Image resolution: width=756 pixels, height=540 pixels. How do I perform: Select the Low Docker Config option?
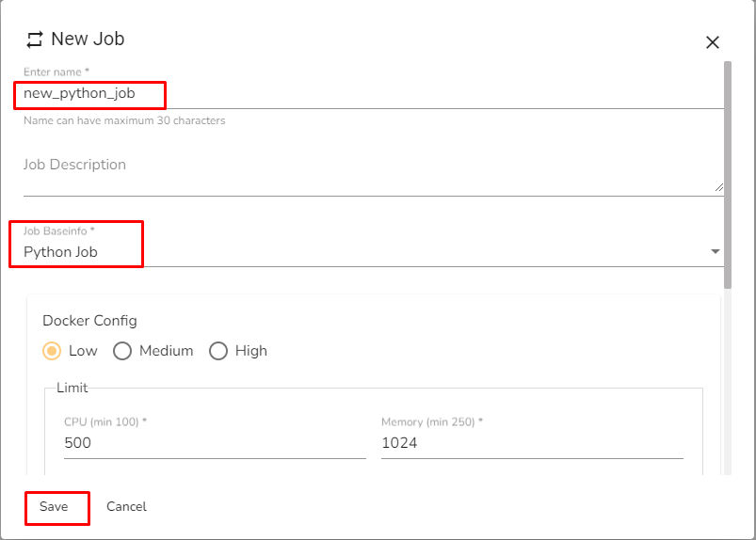[x=53, y=351]
